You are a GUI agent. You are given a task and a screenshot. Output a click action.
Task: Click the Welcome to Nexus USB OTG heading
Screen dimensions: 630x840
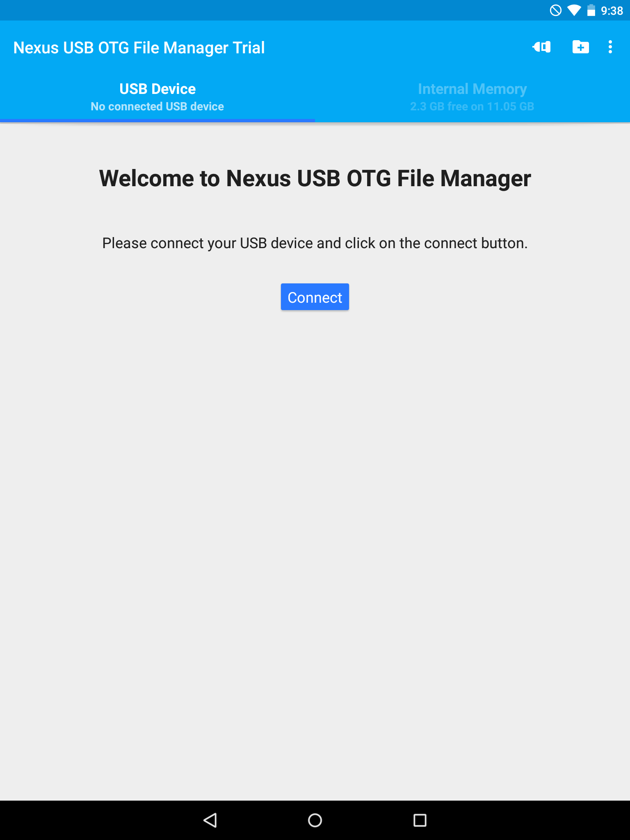[315, 178]
